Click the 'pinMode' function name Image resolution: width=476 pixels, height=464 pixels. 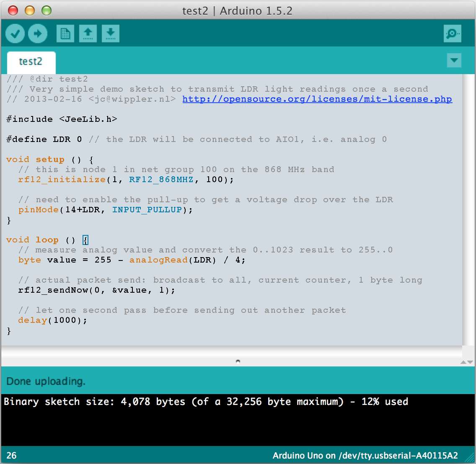(38, 210)
